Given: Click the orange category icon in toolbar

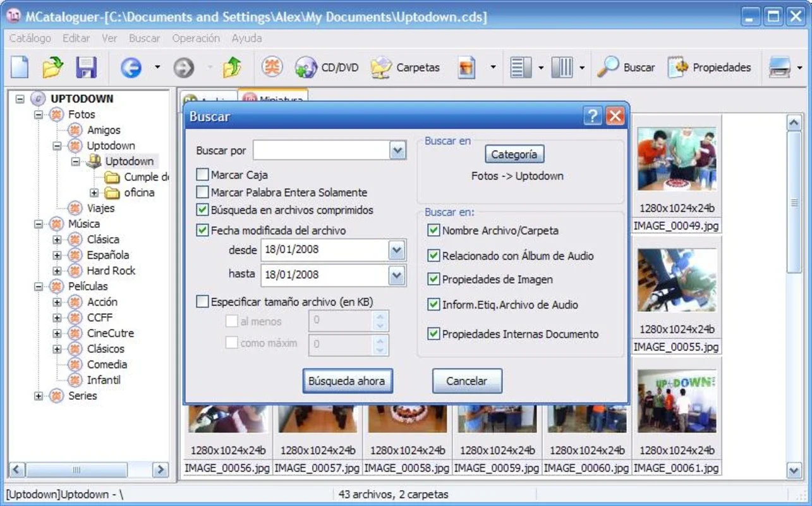Looking at the screenshot, I should (x=272, y=66).
